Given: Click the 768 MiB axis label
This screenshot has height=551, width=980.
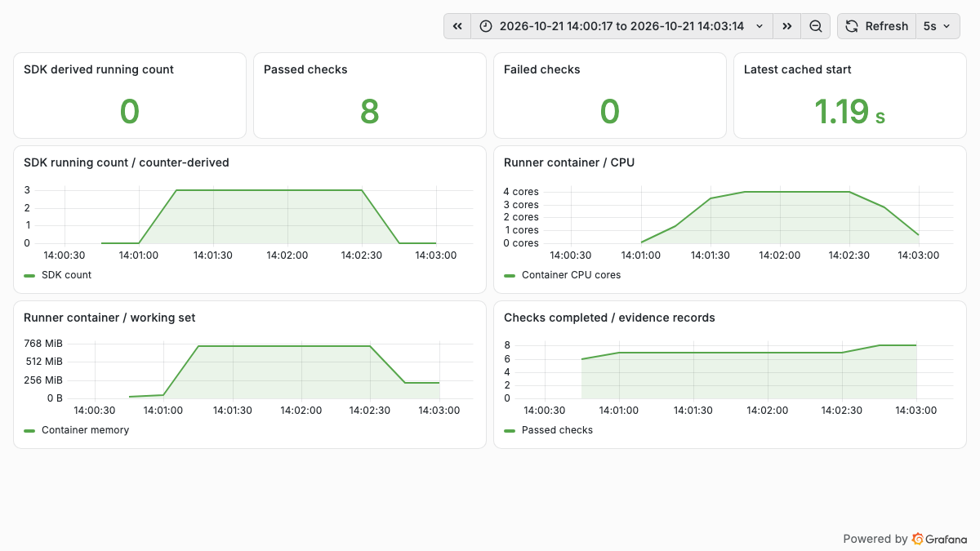Looking at the screenshot, I should pos(43,343).
